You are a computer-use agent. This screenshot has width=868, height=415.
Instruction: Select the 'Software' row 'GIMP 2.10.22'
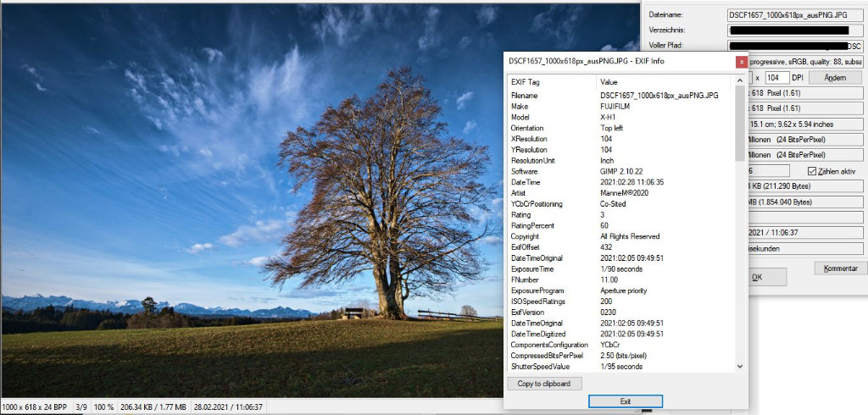coord(621,172)
